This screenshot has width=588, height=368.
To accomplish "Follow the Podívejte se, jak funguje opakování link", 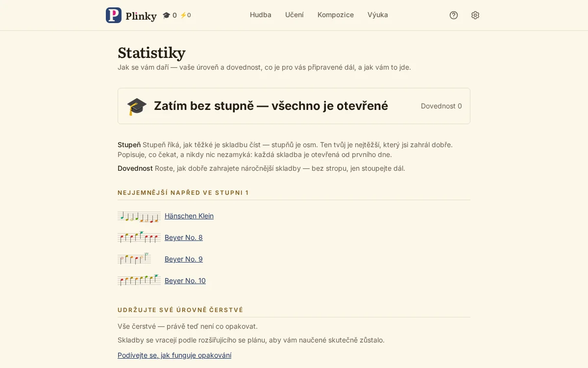I will click(174, 355).
